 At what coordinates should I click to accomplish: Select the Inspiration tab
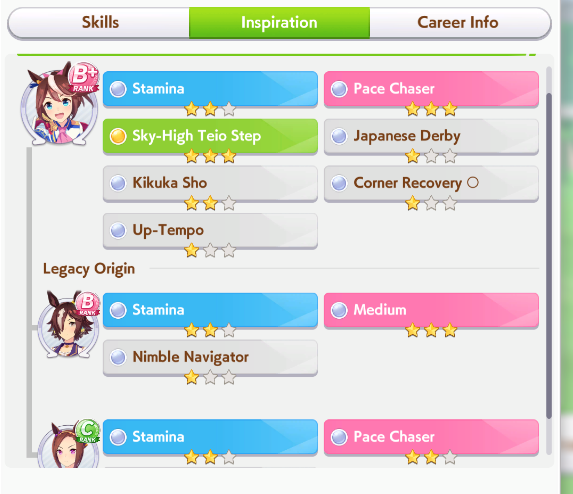[279, 22]
